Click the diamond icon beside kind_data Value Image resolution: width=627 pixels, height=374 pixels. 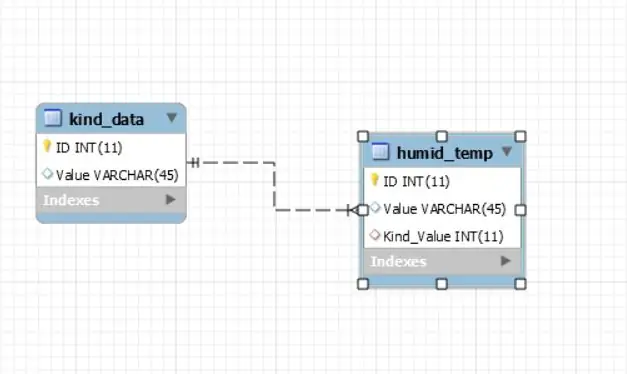[47, 174]
